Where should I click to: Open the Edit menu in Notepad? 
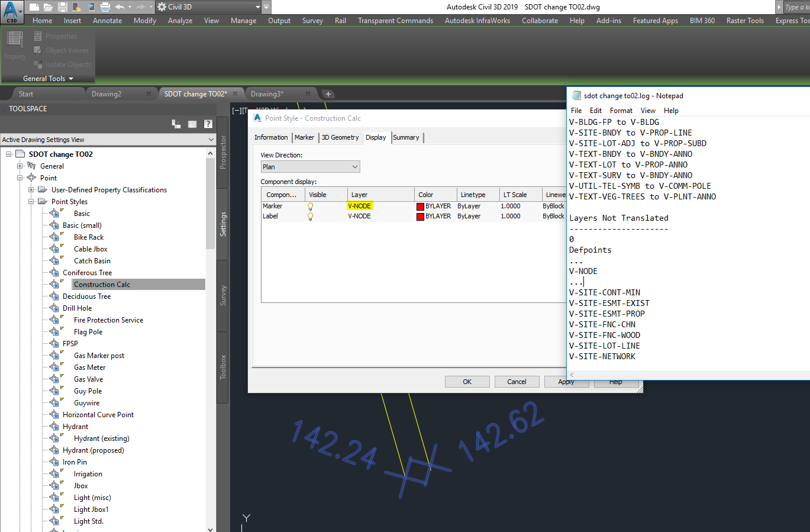point(596,111)
